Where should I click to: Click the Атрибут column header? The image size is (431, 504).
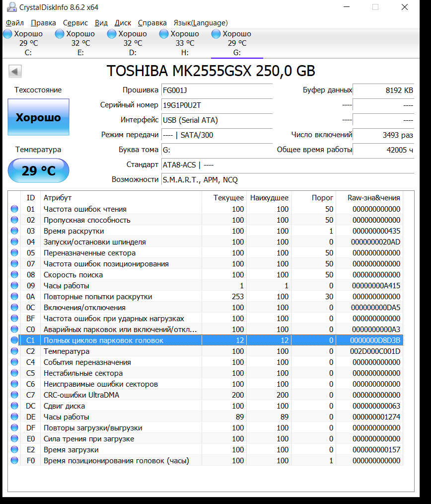[x=121, y=198]
